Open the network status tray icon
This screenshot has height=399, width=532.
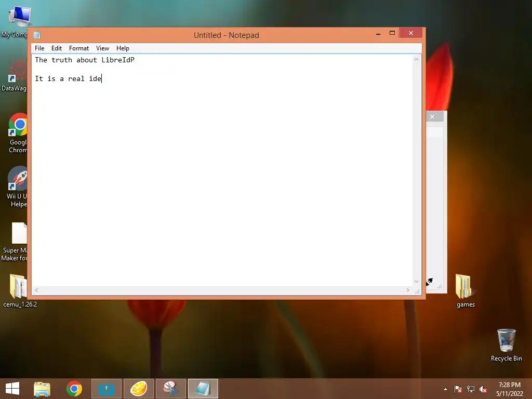coord(471,389)
